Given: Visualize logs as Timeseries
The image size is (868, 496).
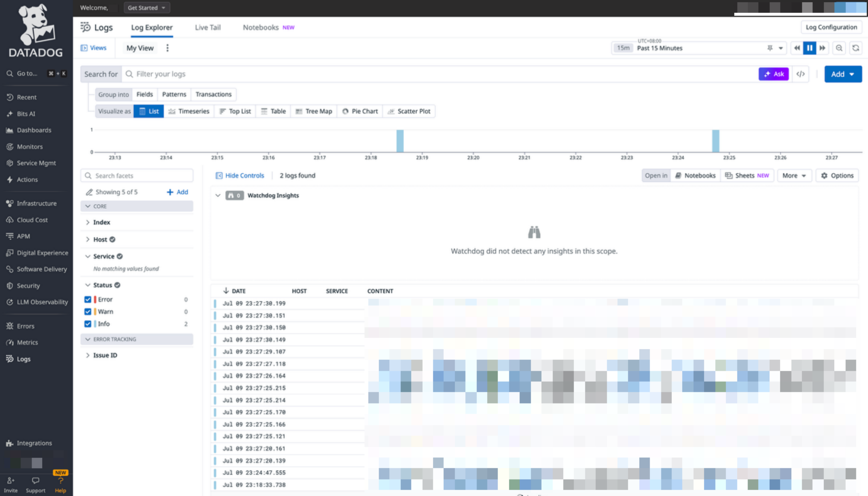Looking at the screenshot, I should tap(189, 111).
